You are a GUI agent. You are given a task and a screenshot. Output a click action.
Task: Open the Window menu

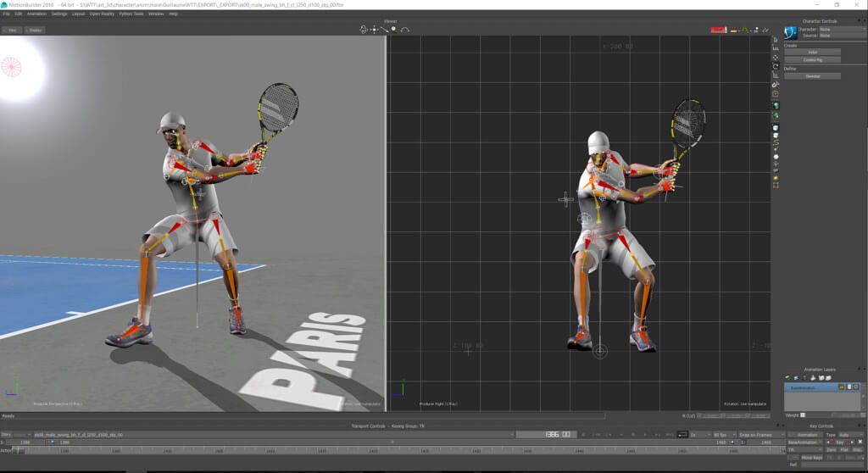tap(156, 14)
